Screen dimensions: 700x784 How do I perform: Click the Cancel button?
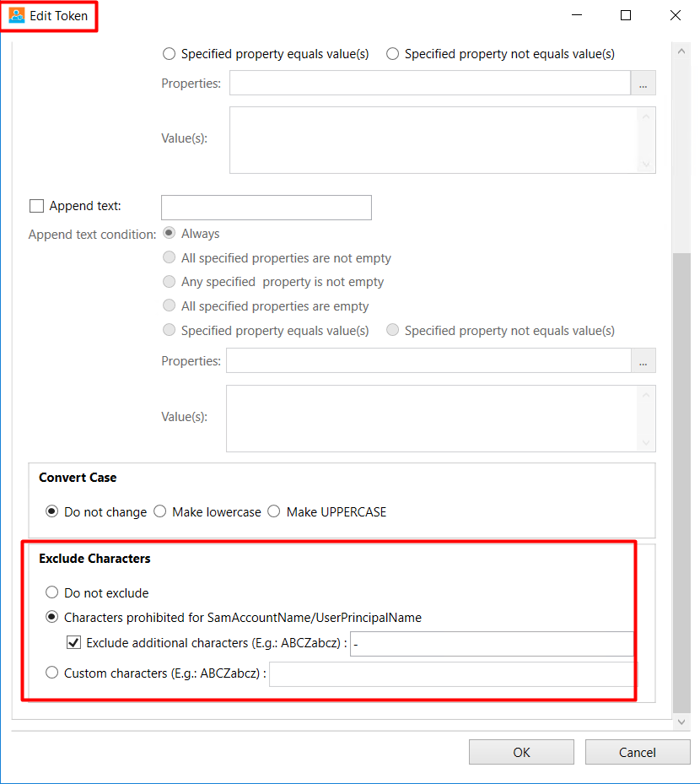[638, 752]
